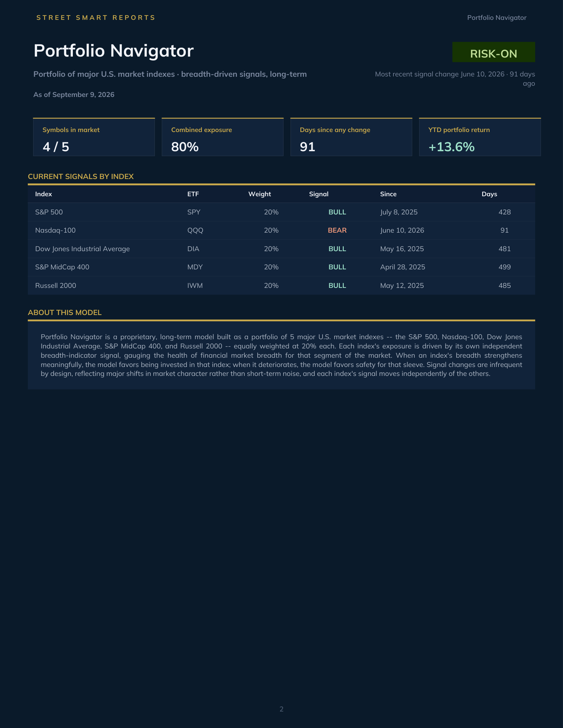The image size is (563, 728).
Task: Click the IWM ticker cell
Action: (x=195, y=285)
